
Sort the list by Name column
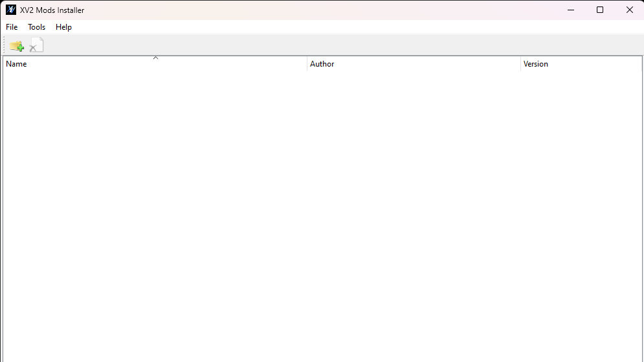(x=155, y=64)
